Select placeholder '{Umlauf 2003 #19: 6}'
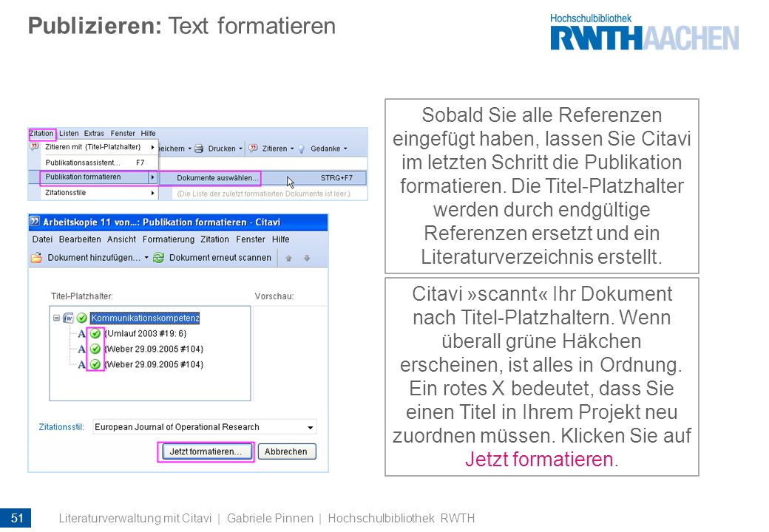The height and width of the screenshot is (532, 769). [146, 333]
